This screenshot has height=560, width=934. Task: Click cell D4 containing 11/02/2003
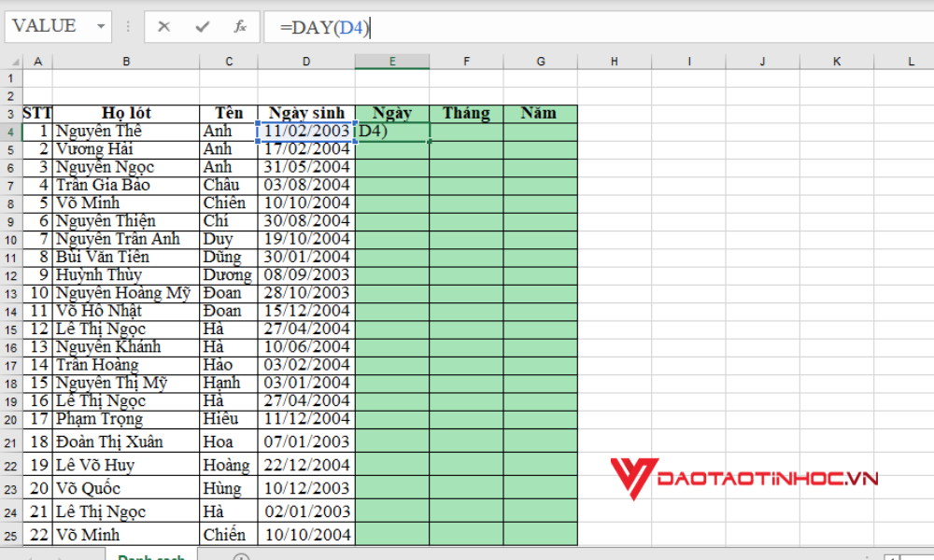click(305, 131)
